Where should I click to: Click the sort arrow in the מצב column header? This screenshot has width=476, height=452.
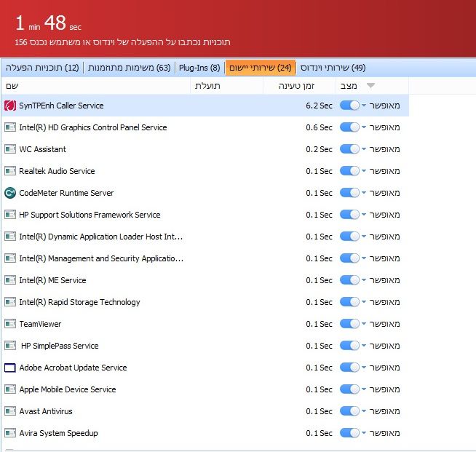[x=370, y=86]
